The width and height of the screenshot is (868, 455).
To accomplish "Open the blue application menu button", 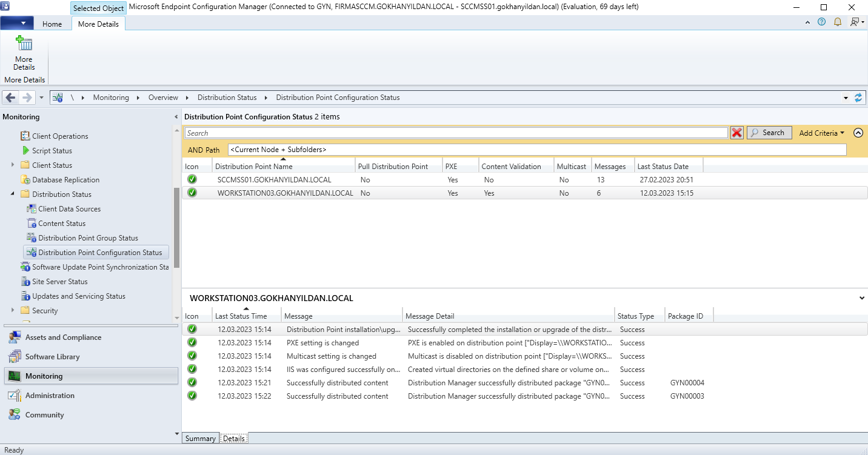I will coord(17,23).
